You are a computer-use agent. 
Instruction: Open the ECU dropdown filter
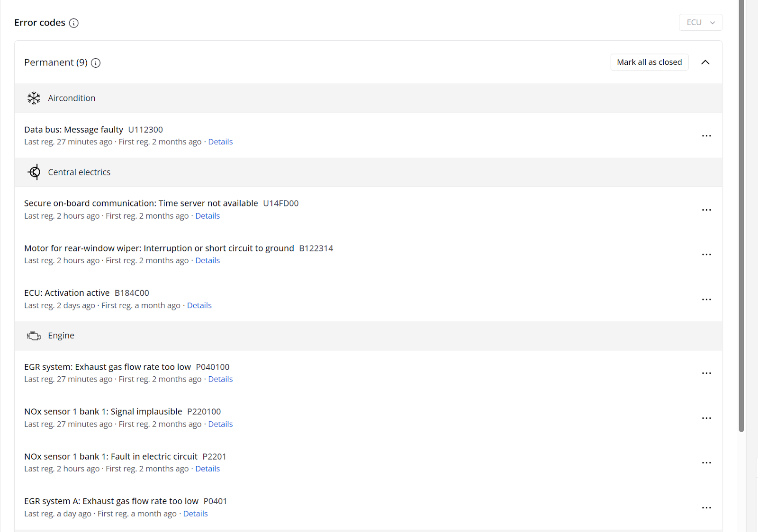[700, 22]
